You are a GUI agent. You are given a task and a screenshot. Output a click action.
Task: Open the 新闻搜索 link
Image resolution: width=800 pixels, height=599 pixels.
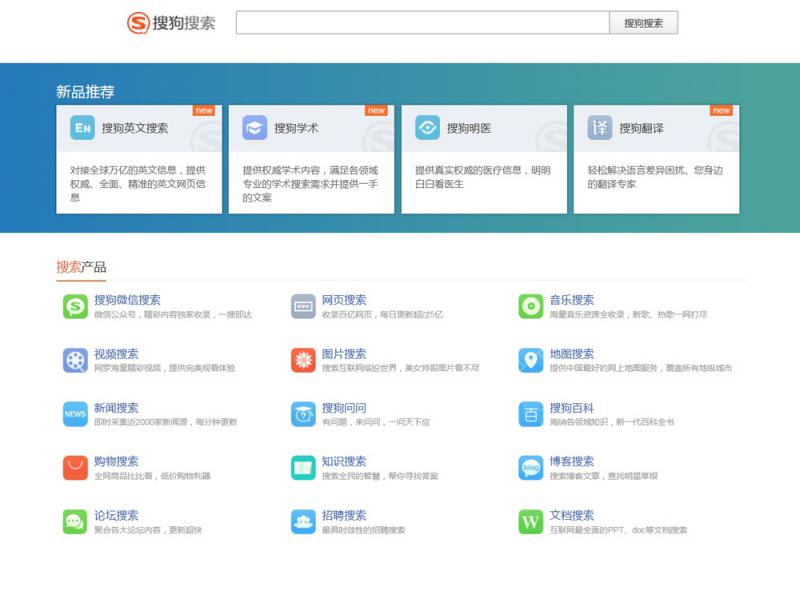[x=116, y=408]
